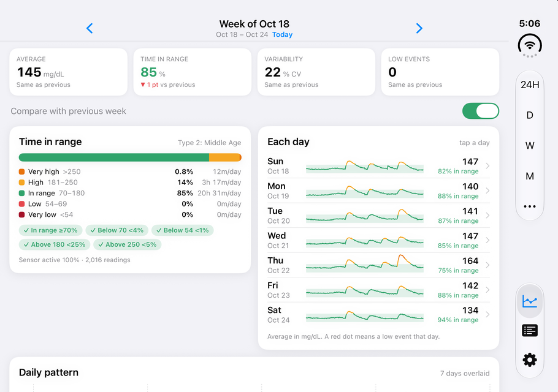Viewport: 558px width, 392px height.
Task: Tap the Wed average value 147
Action: pyautogui.click(x=470, y=236)
